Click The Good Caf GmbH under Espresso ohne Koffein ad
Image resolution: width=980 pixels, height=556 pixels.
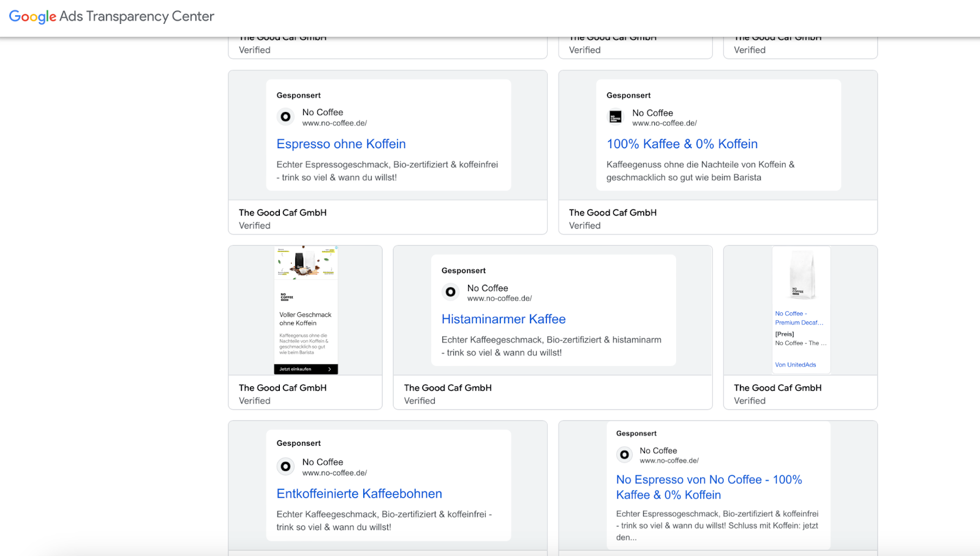[x=283, y=212]
